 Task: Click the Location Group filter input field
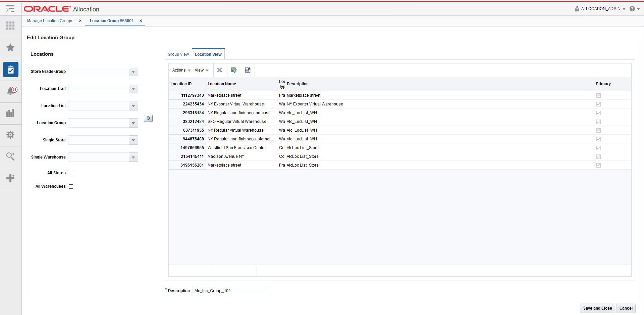99,123
